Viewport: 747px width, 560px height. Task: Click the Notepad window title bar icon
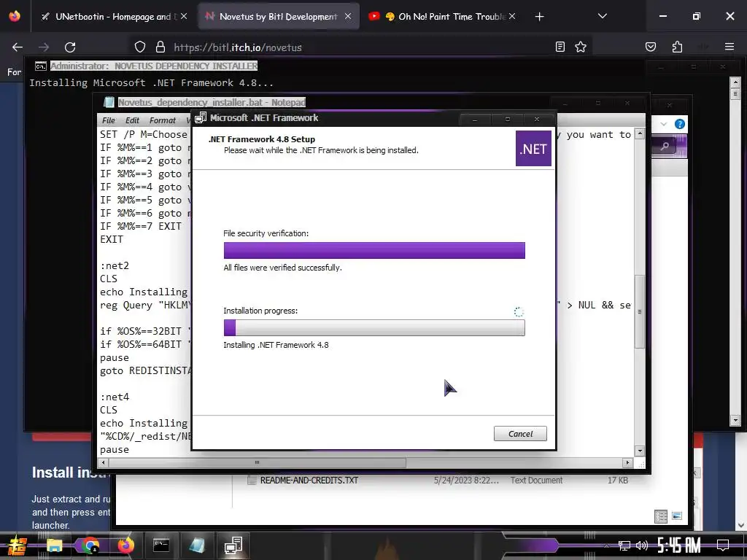pos(109,102)
